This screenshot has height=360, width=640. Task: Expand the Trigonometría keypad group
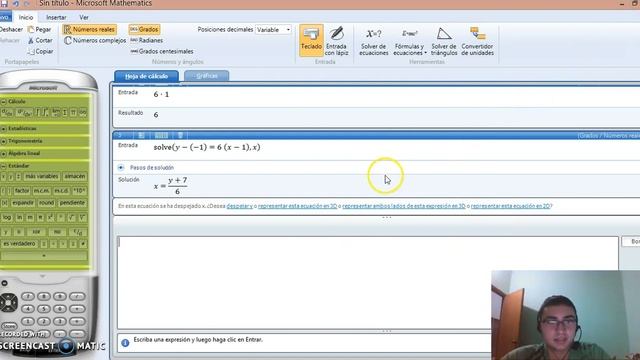(x=4, y=141)
